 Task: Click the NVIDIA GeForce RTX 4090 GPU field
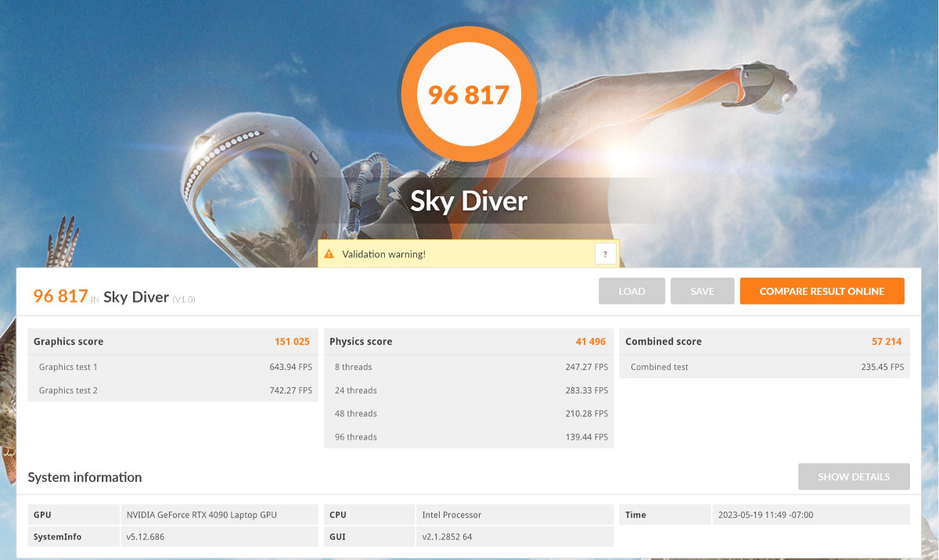coord(218,515)
